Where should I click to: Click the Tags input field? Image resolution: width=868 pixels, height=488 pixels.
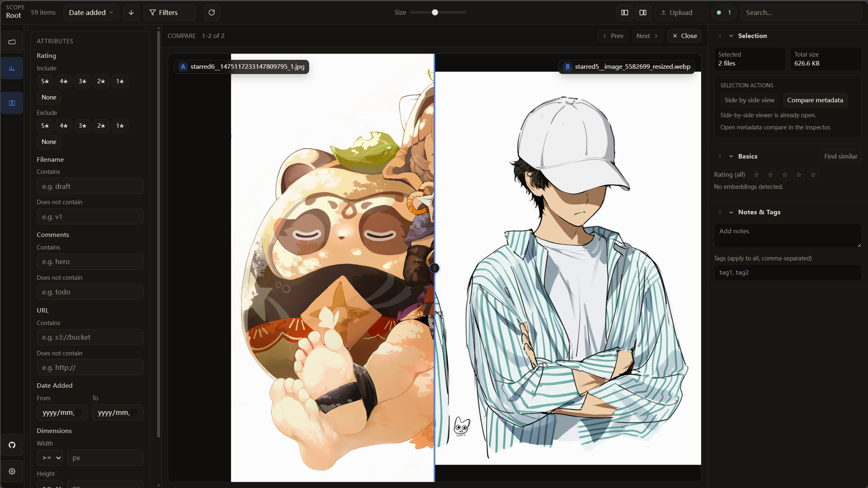pyautogui.click(x=788, y=273)
